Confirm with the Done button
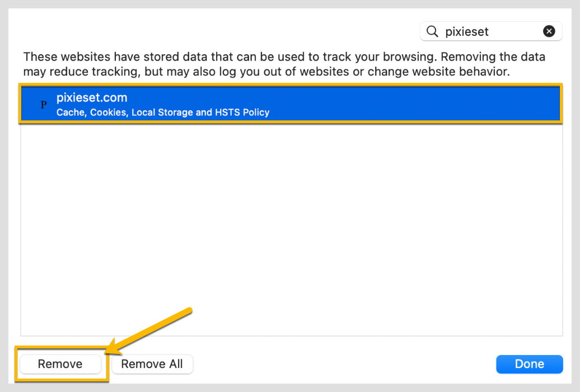This screenshot has height=392, width=580. coord(529,364)
